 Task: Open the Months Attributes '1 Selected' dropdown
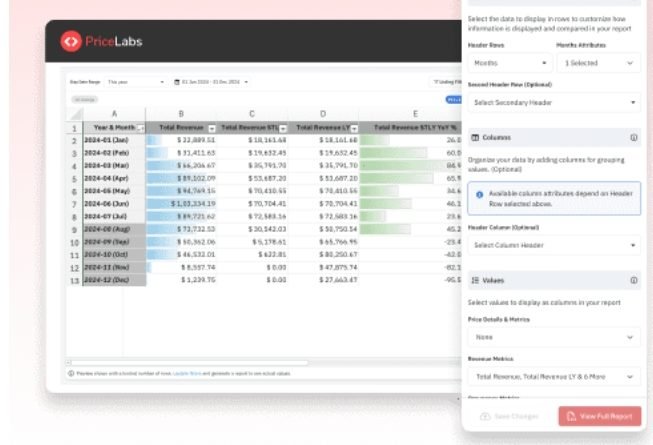point(597,63)
